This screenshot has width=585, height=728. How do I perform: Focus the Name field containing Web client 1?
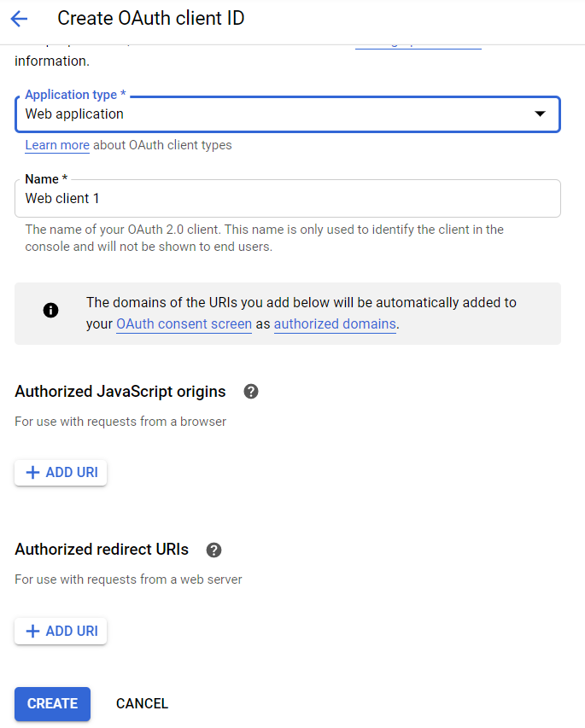(287, 198)
